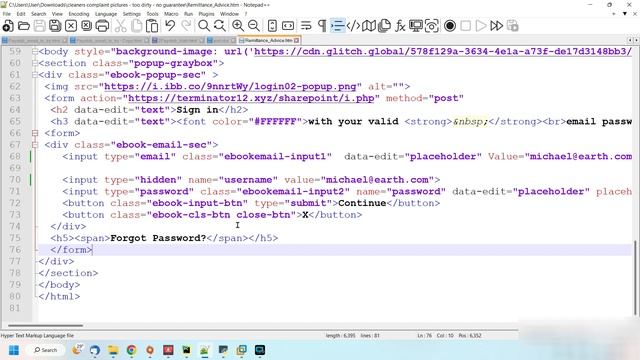The image size is (640, 360).
Task: Toggle synchronized horizontal scrolling
Action: (288, 26)
